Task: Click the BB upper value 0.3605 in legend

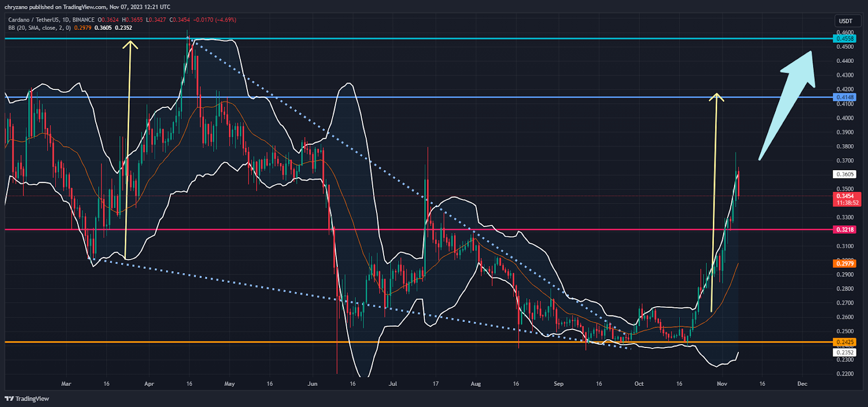Action: (103, 28)
